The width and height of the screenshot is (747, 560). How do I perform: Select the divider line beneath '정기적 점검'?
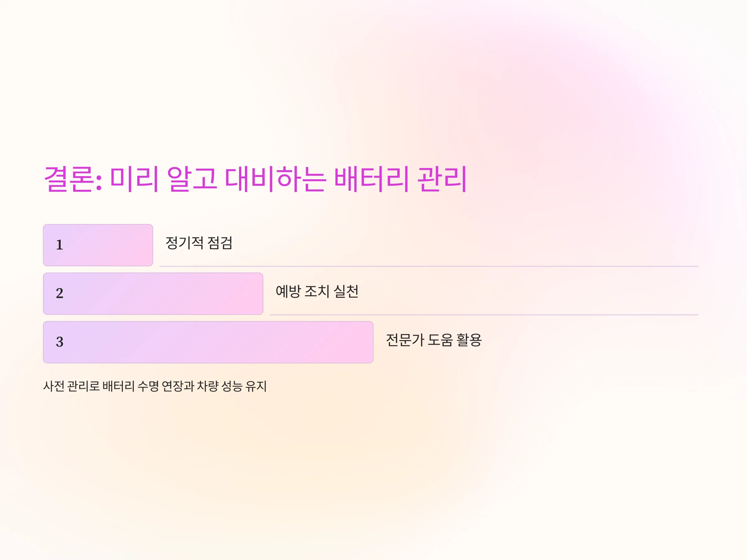point(429,266)
